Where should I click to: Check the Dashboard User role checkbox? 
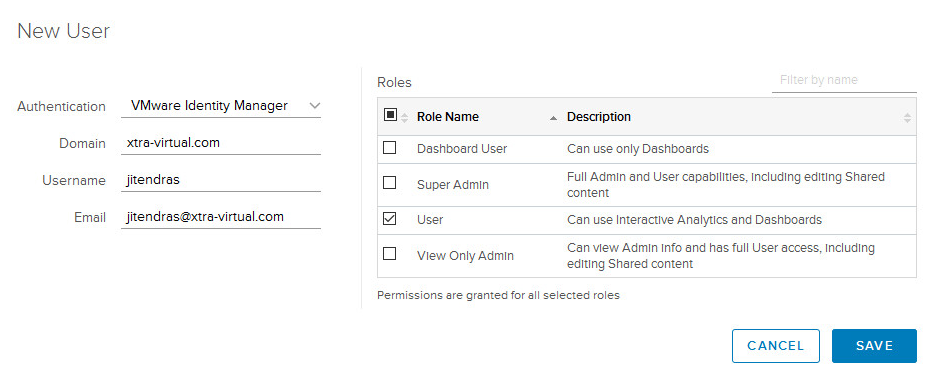coord(389,148)
